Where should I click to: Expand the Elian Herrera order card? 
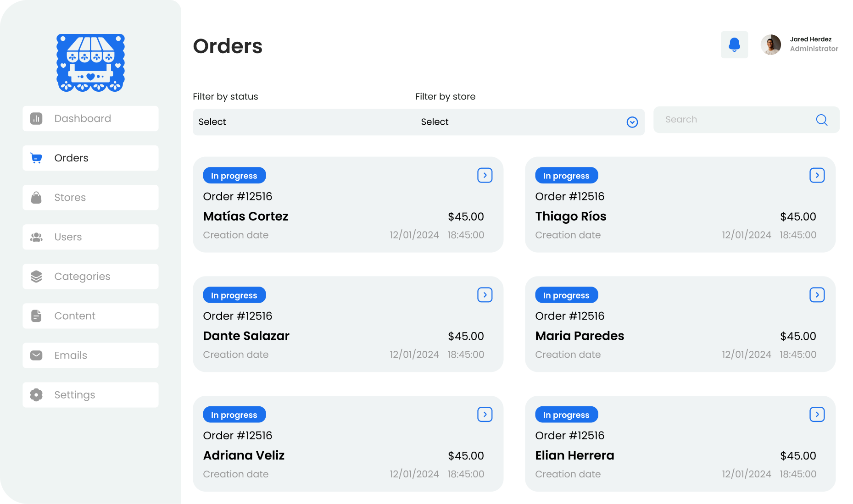pyautogui.click(x=817, y=414)
